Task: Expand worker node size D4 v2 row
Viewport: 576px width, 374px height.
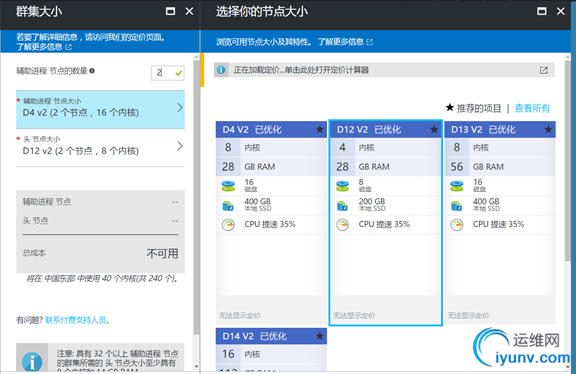Action: [x=100, y=109]
